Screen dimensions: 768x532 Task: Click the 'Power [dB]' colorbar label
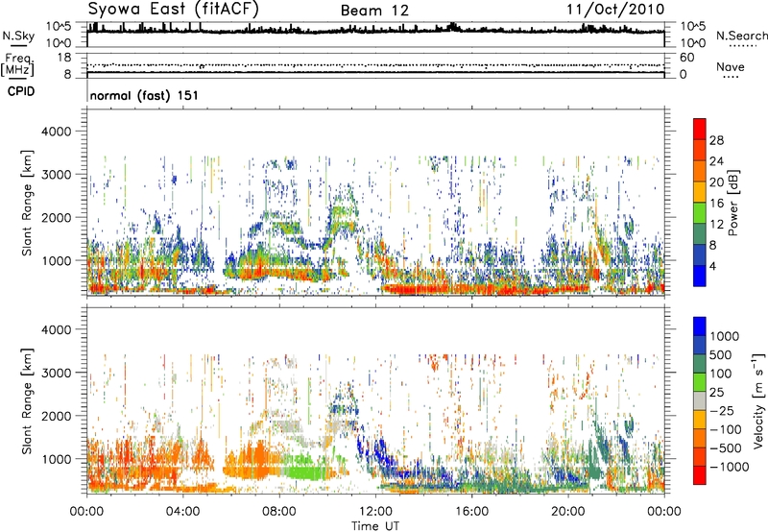(733, 203)
